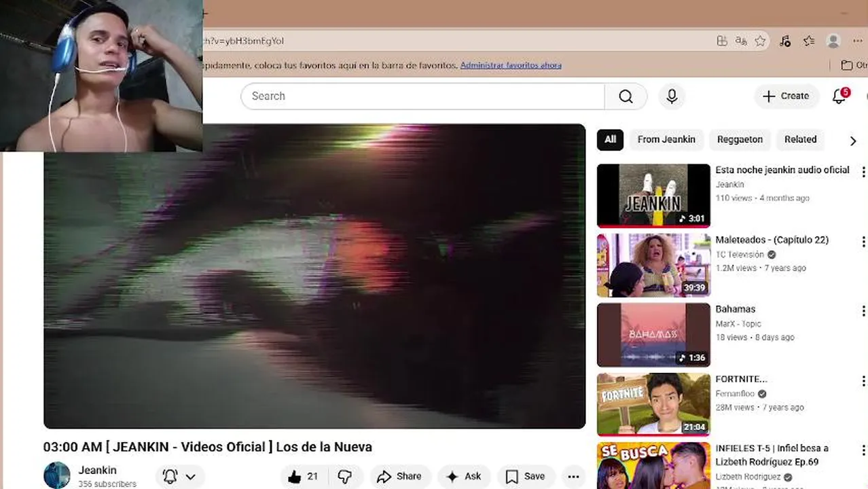Image resolution: width=868 pixels, height=489 pixels.
Task: Share the 03:00 AM video
Action: (x=400, y=477)
